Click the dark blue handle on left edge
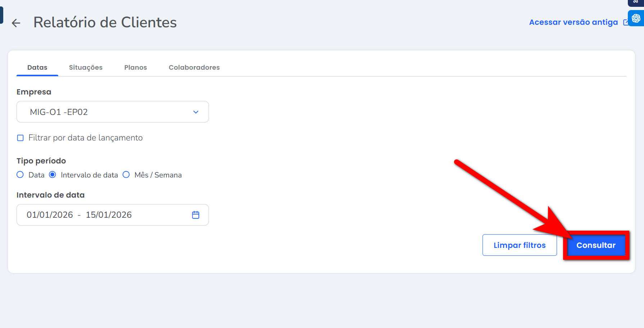This screenshot has height=328, width=644. [1, 15]
